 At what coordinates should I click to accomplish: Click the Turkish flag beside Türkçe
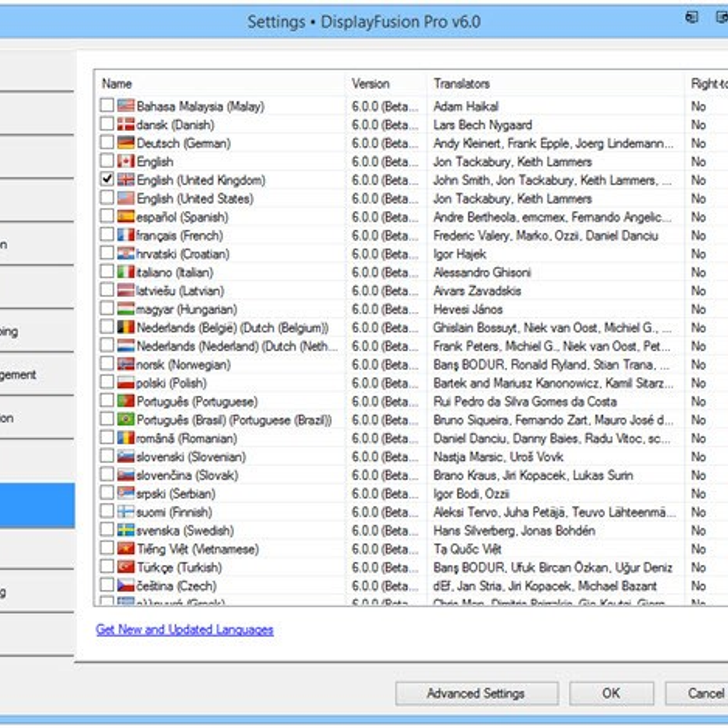click(x=126, y=566)
